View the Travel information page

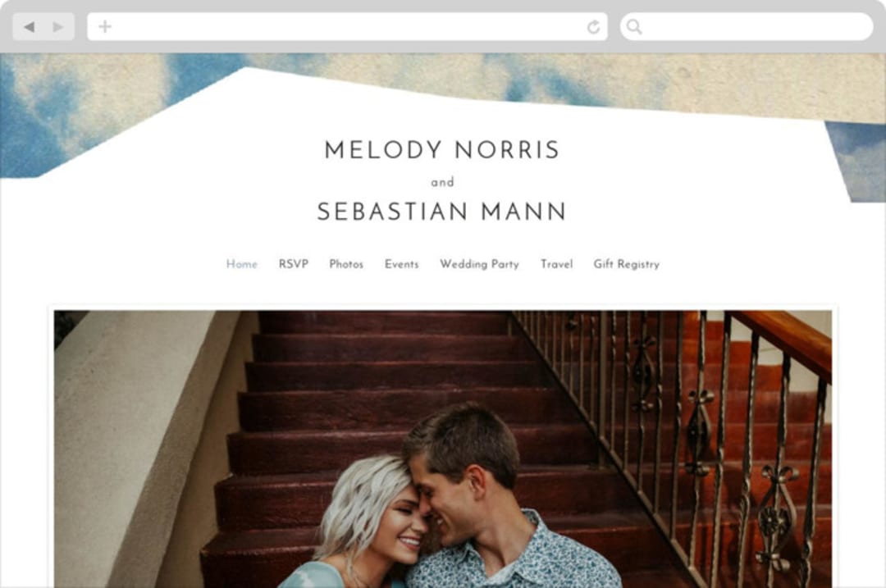pyautogui.click(x=556, y=264)
